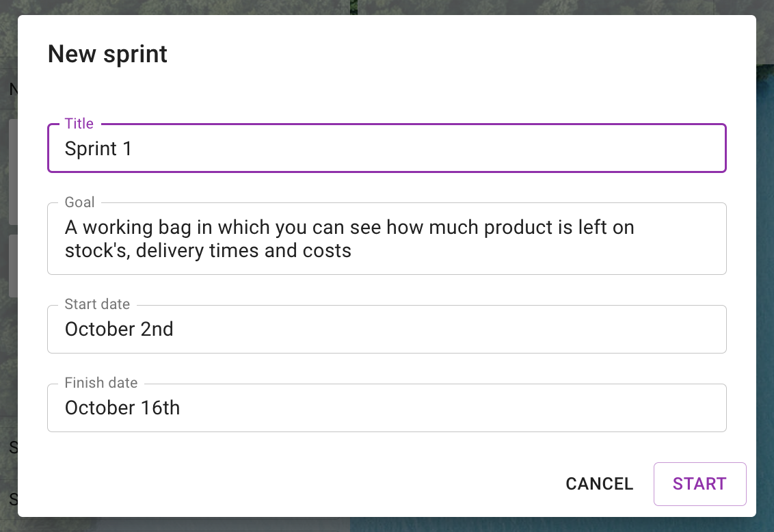The image size is (774, 532).
Task: Click the word "working" in the goal
Action: click(x=118, y=227)
